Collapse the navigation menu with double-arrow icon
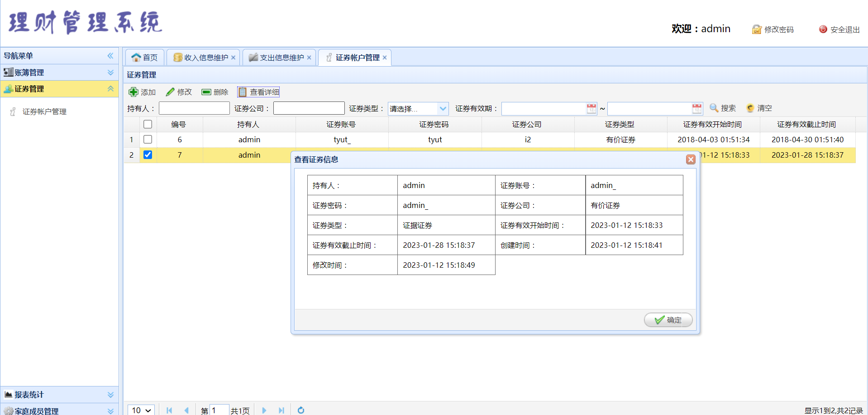 click(x=110, y=56)
